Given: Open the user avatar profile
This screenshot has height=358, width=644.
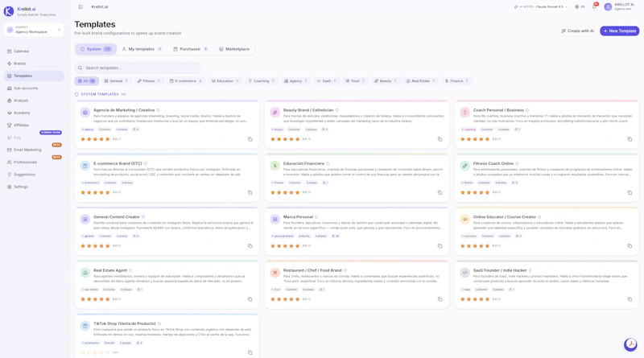Looking at the screenshot, I should pos(608,7).
